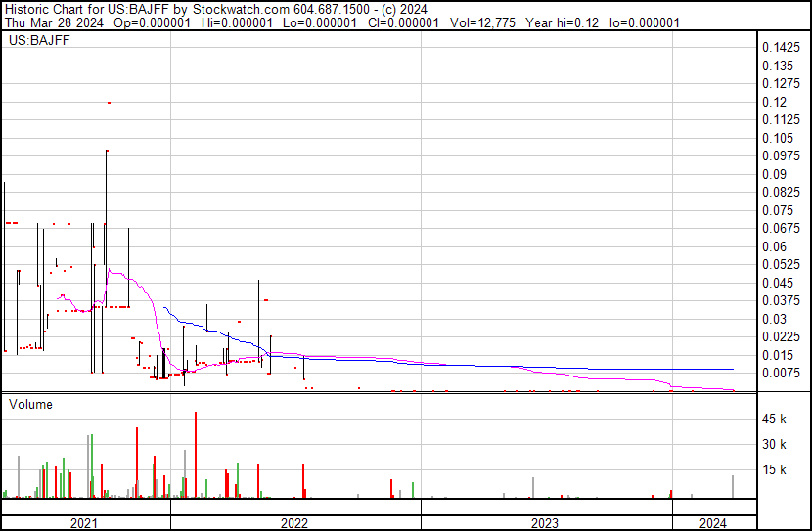
Task: Click the tallest red volume bar
Action: point(196,455)
